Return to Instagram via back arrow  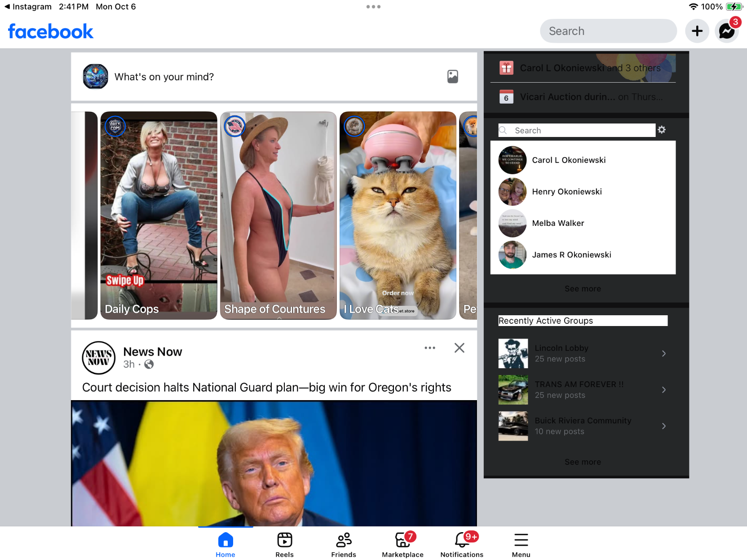7,7
